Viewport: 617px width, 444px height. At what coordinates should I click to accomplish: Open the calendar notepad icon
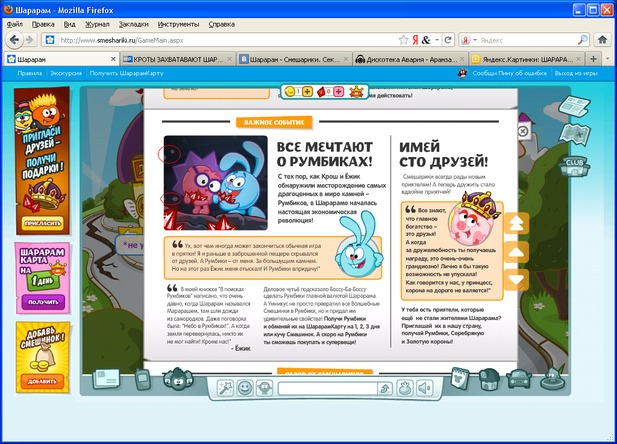(x=460, y=378)
